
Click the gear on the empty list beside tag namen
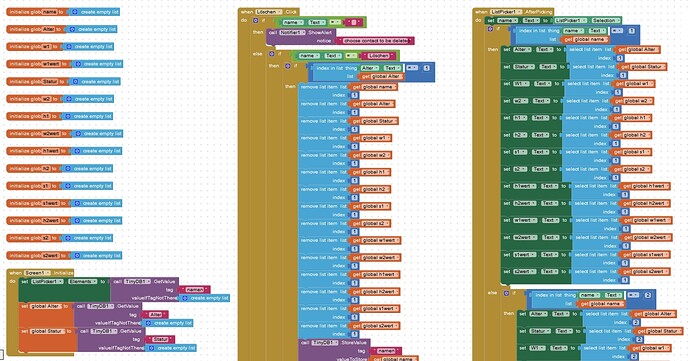[185, 298]
